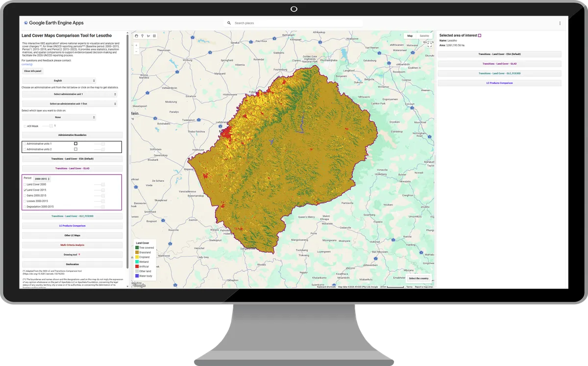Open the English language dropdown
Viewport: 588px width, 366px height.
(x=59, y=80)
